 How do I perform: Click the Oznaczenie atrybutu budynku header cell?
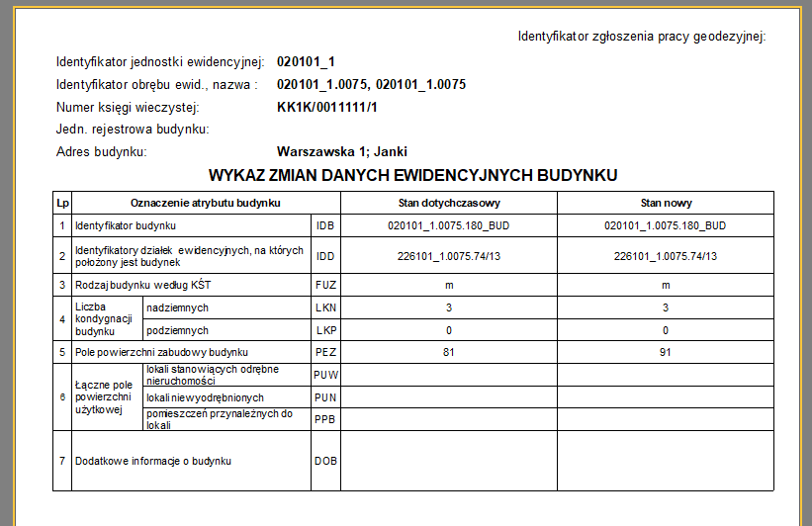(x=206, y=203)
